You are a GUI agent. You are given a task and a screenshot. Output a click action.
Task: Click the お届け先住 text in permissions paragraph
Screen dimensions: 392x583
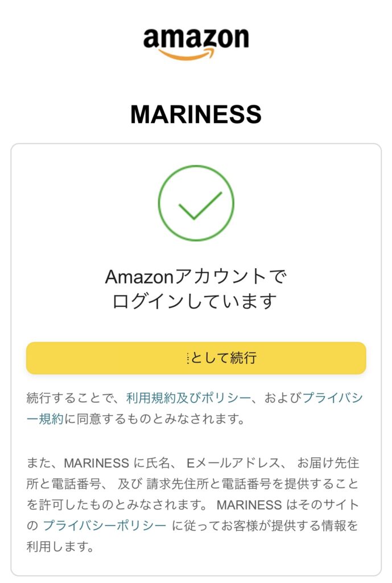[328, 463]
